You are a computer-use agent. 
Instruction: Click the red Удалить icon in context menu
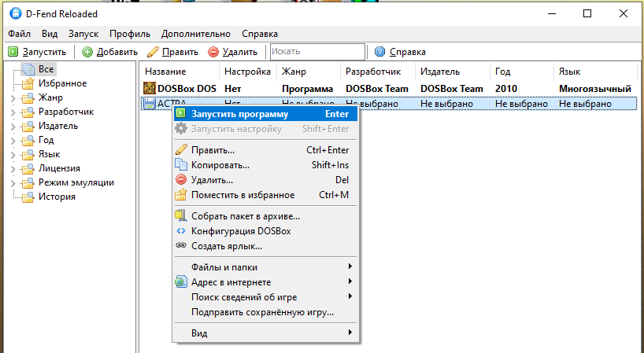coord(181,180)
